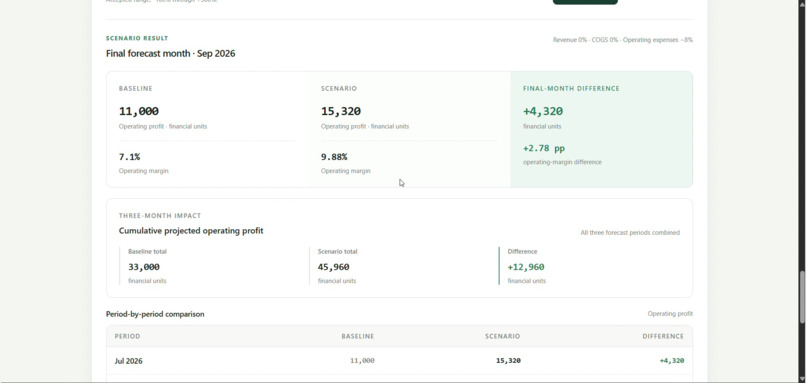Viewport: 806px width, 383px height.
Task: Click the 'Operating profit' table caption
Action: 670,314
